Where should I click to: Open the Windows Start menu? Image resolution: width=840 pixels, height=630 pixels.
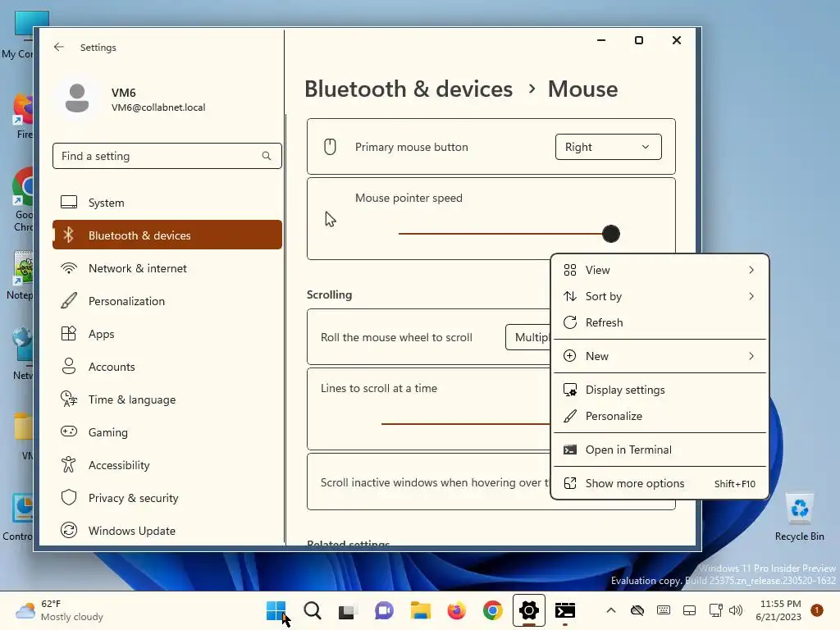(x=276, y=610)
